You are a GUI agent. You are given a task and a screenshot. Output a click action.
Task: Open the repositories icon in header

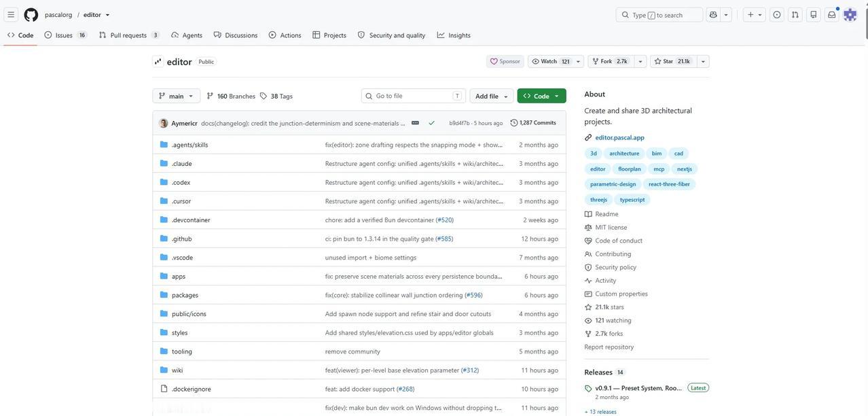(814, 15)
